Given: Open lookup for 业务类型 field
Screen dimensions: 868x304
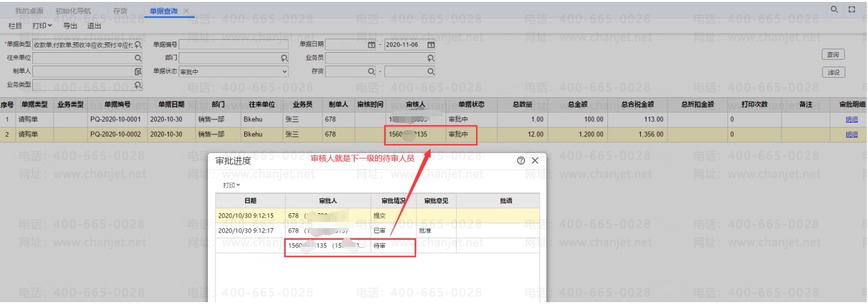Looking at the screenshot, I should [x=138, y=85].
